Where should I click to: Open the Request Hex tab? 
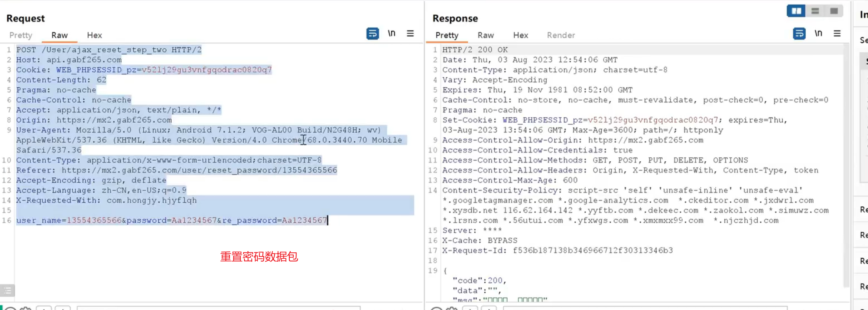pyautogui.click(x=94, y=35)
